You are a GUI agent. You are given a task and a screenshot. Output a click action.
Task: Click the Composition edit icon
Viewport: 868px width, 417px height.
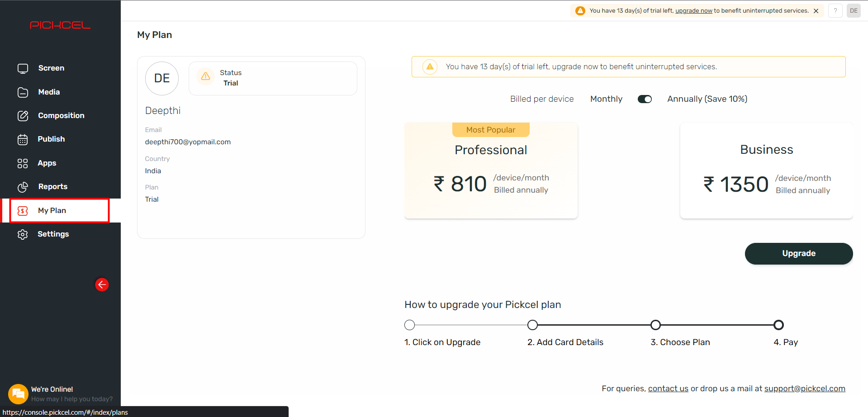(x=23, y=116)
